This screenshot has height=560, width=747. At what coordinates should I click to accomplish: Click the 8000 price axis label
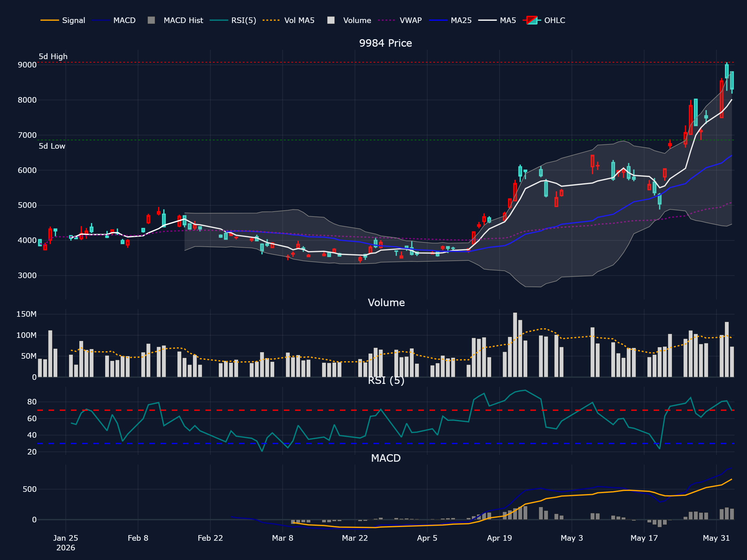click(x=27, y=100)
